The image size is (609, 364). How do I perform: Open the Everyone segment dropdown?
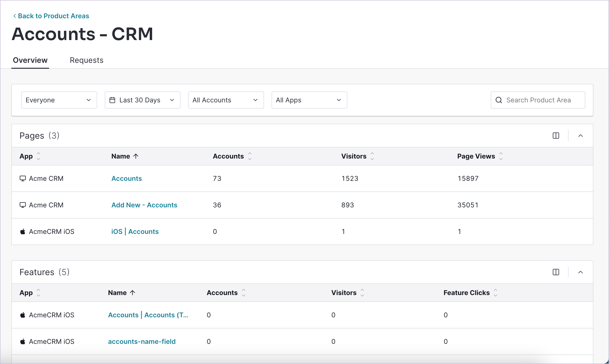click(x=59, y=100)
